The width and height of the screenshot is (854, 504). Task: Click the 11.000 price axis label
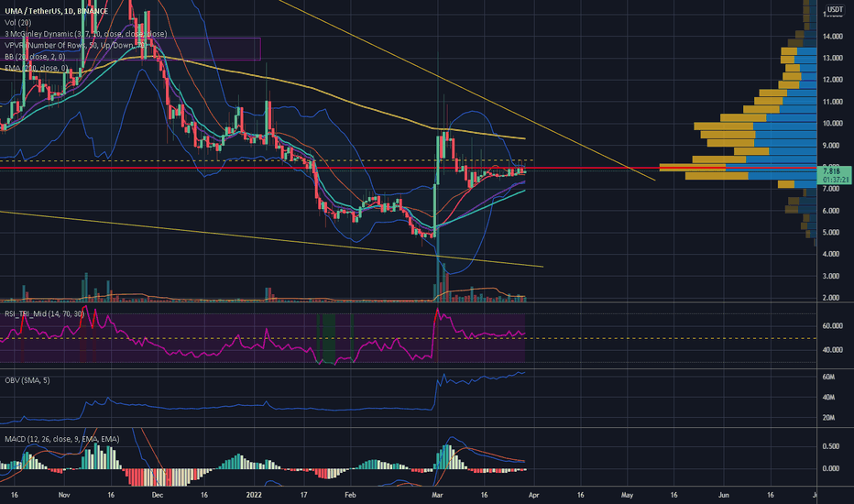pos(833,102)
